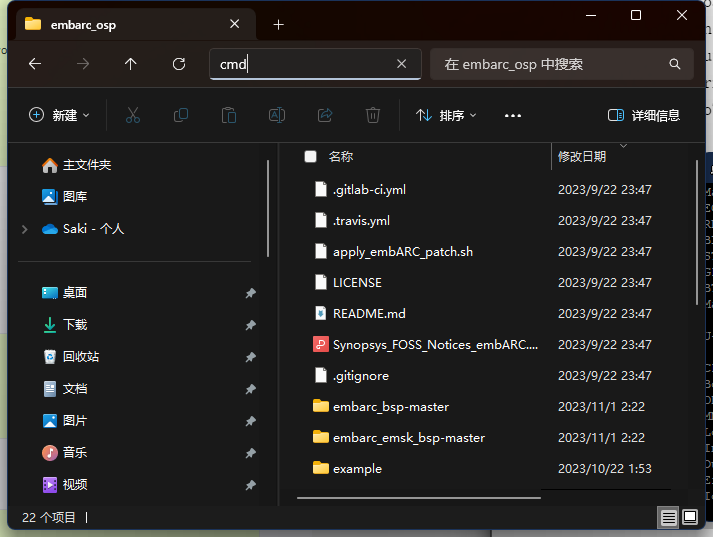This screenshot has height=537, width=713.
Task: Switch to details list view
Action: coord(668,517)
